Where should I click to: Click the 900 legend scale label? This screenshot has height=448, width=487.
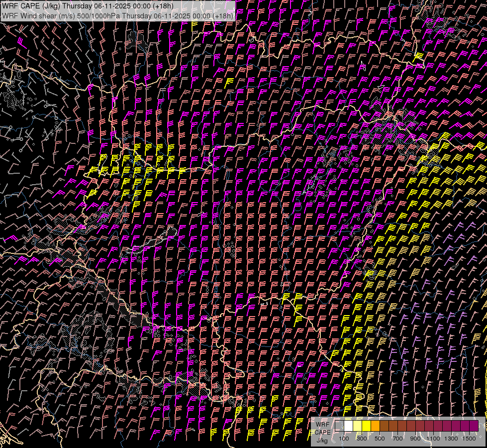click(x=415, y=439)
